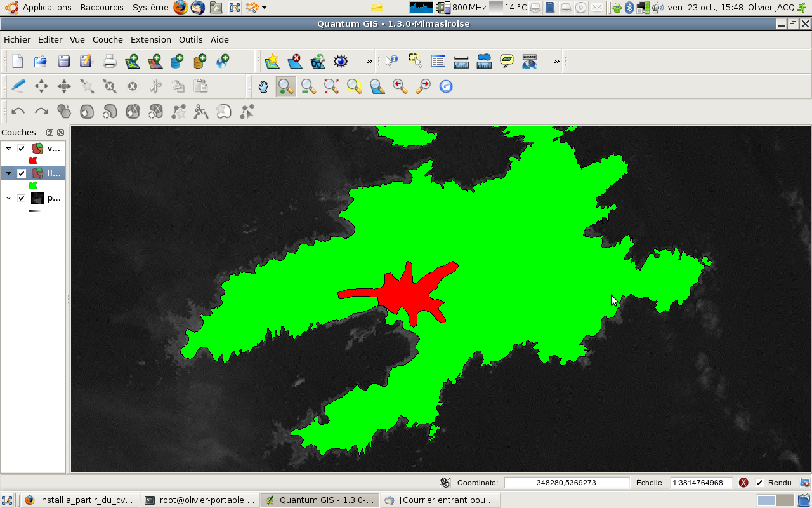Viewport: 812px width, 508px height.
Task: Save project with the floppy disk icon
Action: click(x=63, y=61)
